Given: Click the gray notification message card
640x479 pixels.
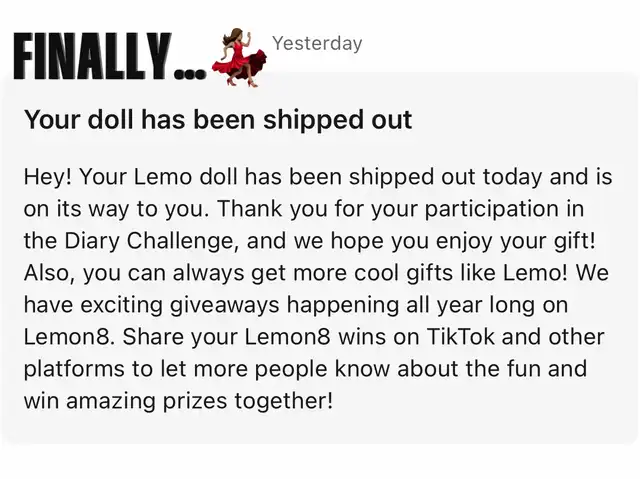Looking at the screenshot, I should tap(320, 258).
